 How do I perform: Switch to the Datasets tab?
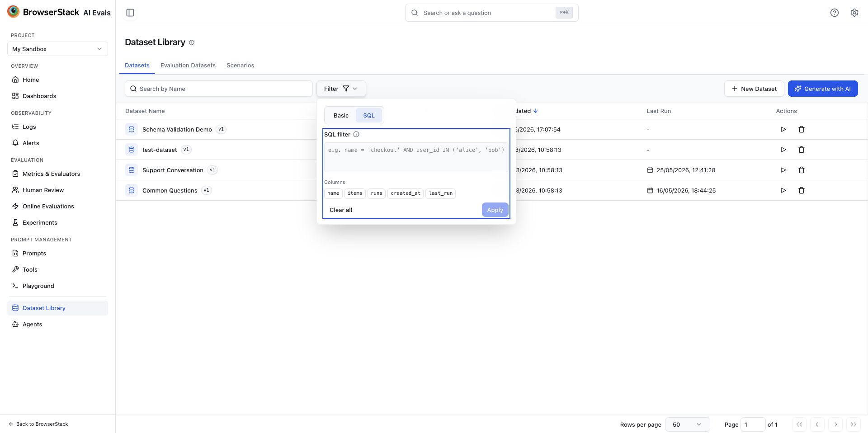pos(137,66)
